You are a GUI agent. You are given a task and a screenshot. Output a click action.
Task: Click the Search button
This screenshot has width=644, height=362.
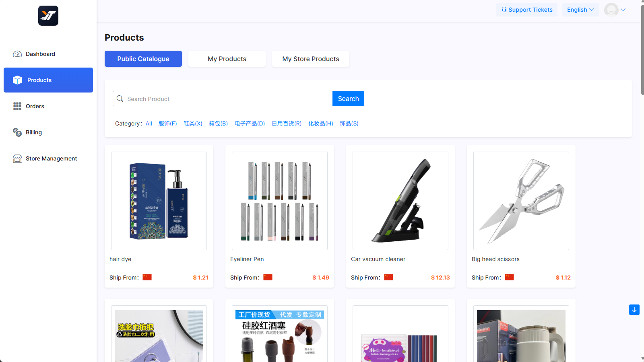pyautogui.click(x=348, y=99)
